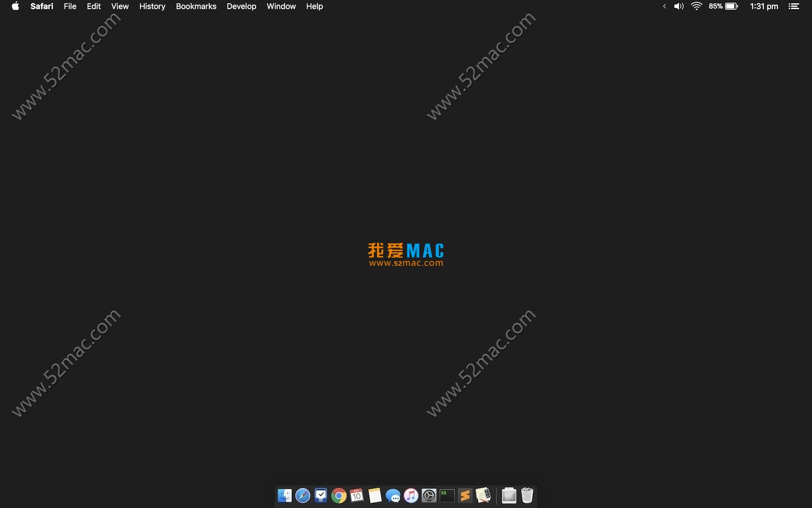Open the Wi-Fi status menu

(x=696, y=6)
